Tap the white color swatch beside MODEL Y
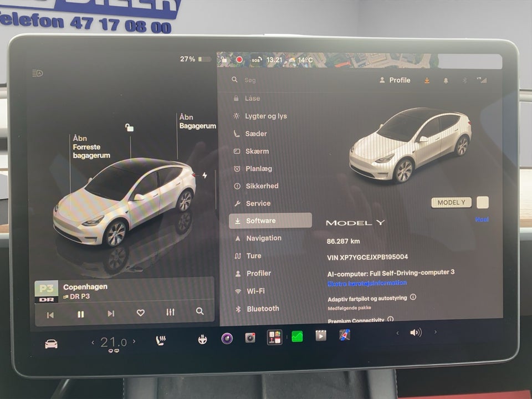The width and height of the screenshot is (532, 399). click(x=483, y=202)
